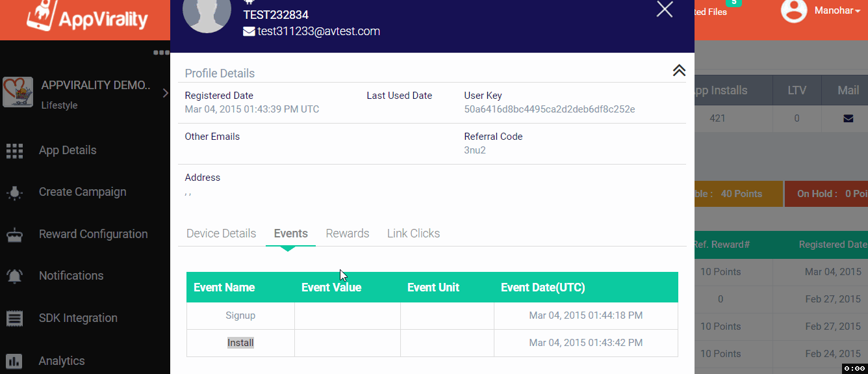The width and height of the screenshot is (868, 374).
Task: Click the Signup event cell
Action: [x=240, y=315]
